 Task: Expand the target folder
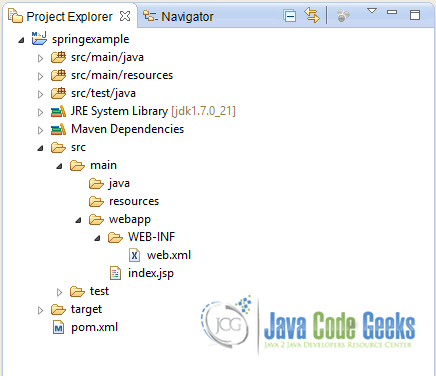click(x=40, y=310)
